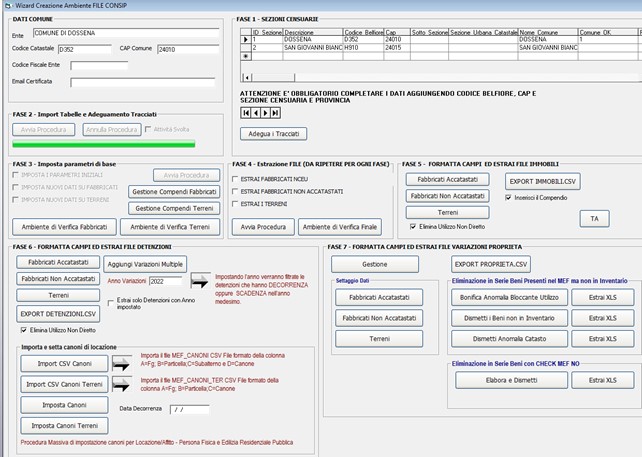642x457 pixels.
Task: Toggle Elimina Utilizzo Non Diretto in FASE 5
Action: (413, 226)
